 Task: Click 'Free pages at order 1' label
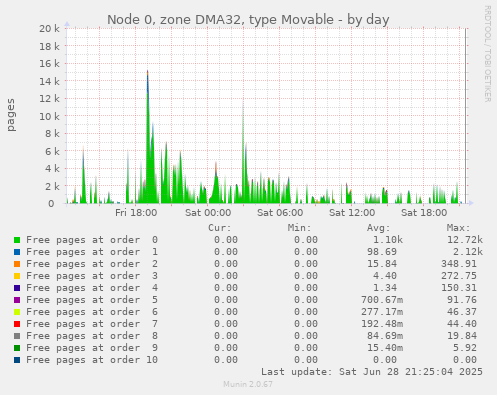pos(92,252)
